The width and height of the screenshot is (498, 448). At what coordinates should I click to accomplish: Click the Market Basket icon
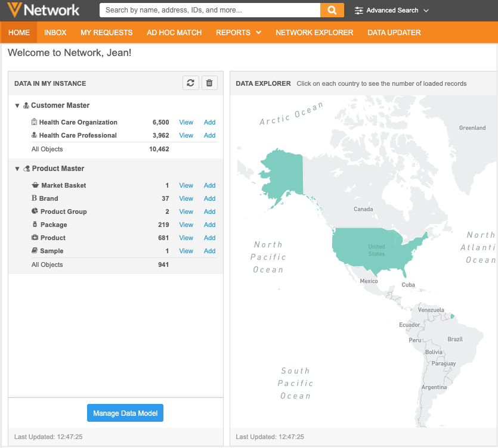(35, 185)
